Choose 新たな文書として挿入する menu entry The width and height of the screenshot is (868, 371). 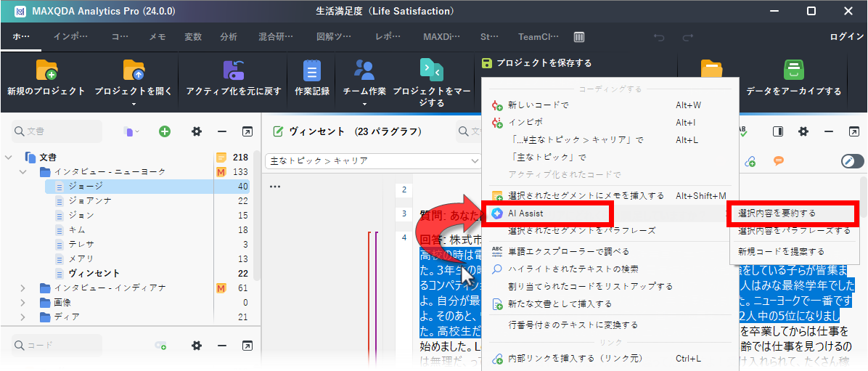pyautogui.click(x=610, y=303)
